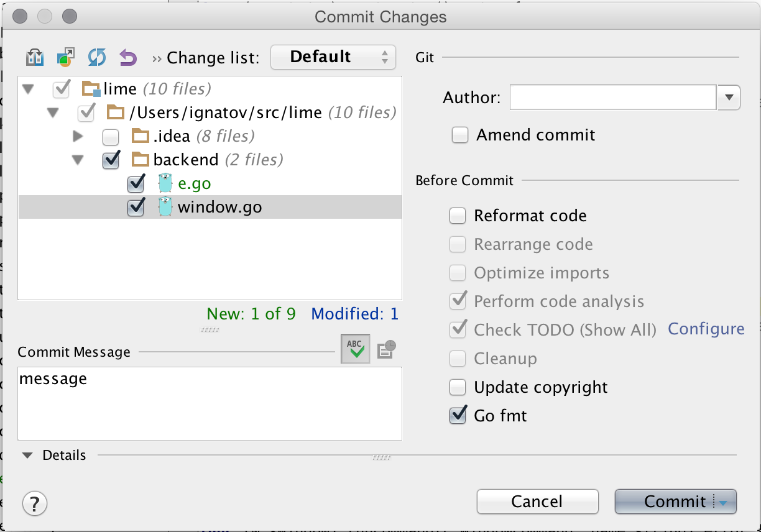Uncheck the Go fmt option
The image size is (761, 532).
(458, 415)
